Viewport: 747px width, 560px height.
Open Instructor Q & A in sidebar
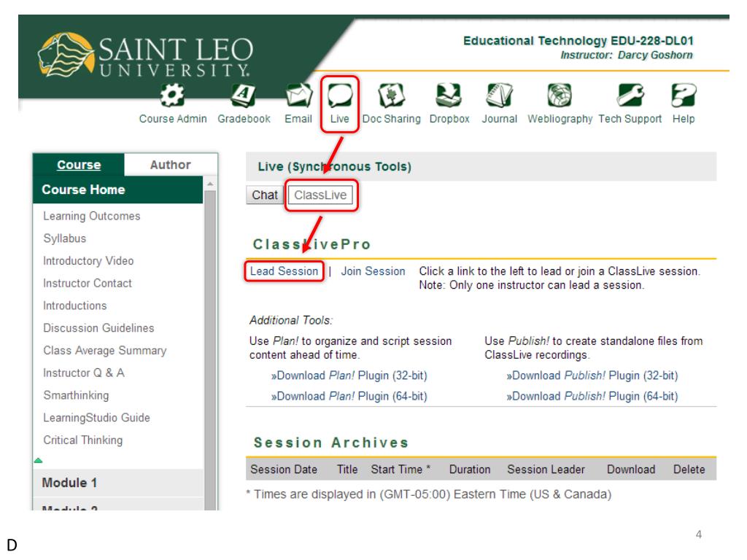point(84,373)
